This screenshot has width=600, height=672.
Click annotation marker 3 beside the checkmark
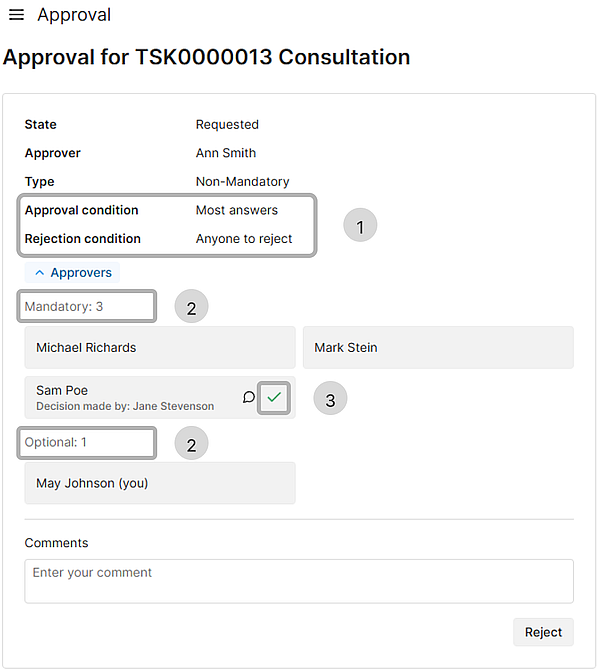(330, 398)
